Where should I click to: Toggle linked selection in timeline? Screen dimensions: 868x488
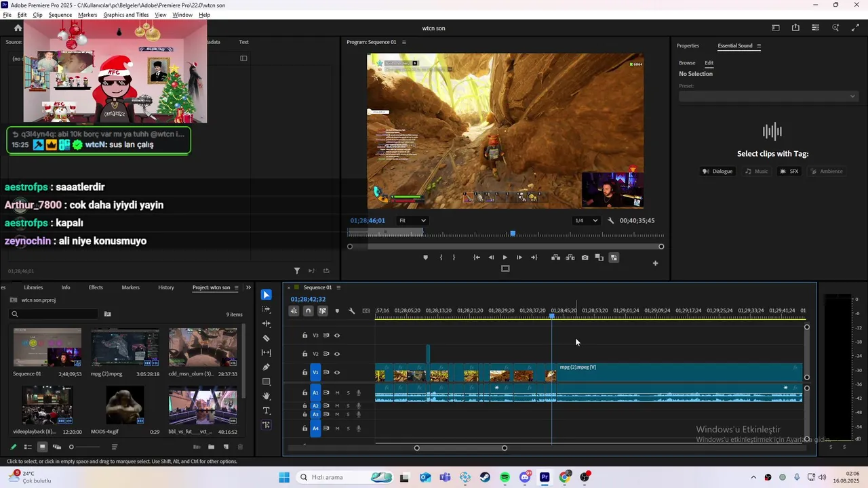[323, 311]
